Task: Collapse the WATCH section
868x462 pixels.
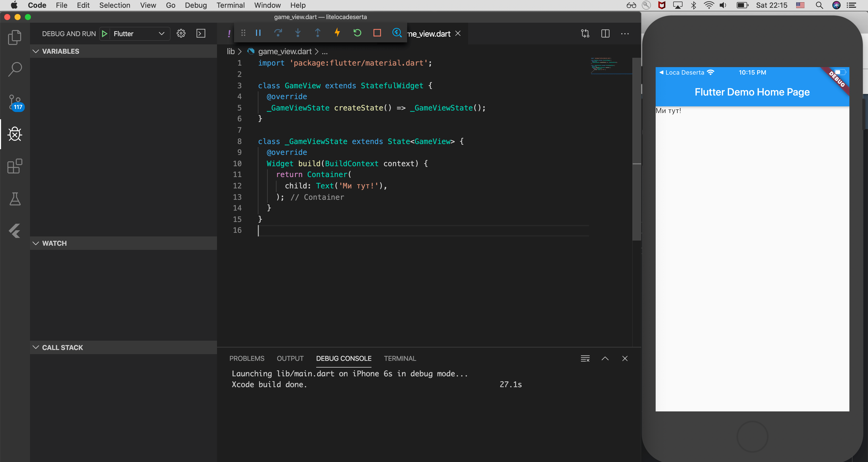Action: pyautogui.click(x=36, y=243)
